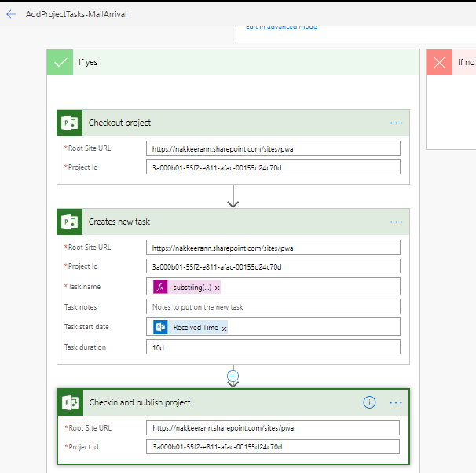
Task: Click the plus insert step button
Action: [233, 376]
